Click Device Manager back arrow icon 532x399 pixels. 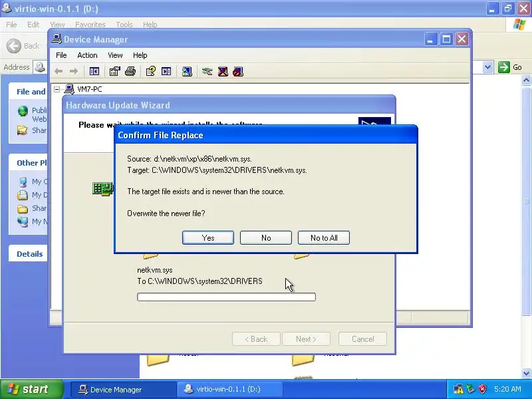59,71
